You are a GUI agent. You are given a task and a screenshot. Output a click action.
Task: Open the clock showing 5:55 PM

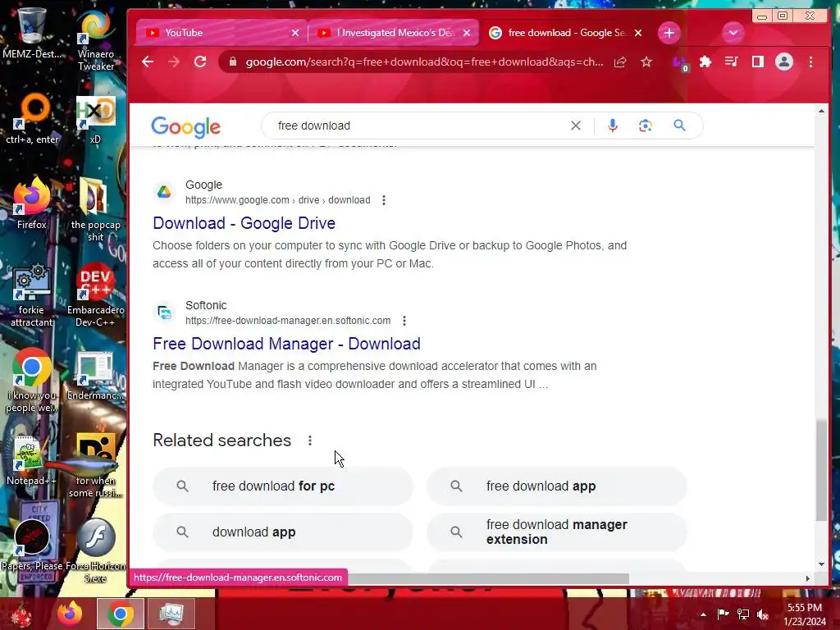pyautogui.click(x=805, y=614)
